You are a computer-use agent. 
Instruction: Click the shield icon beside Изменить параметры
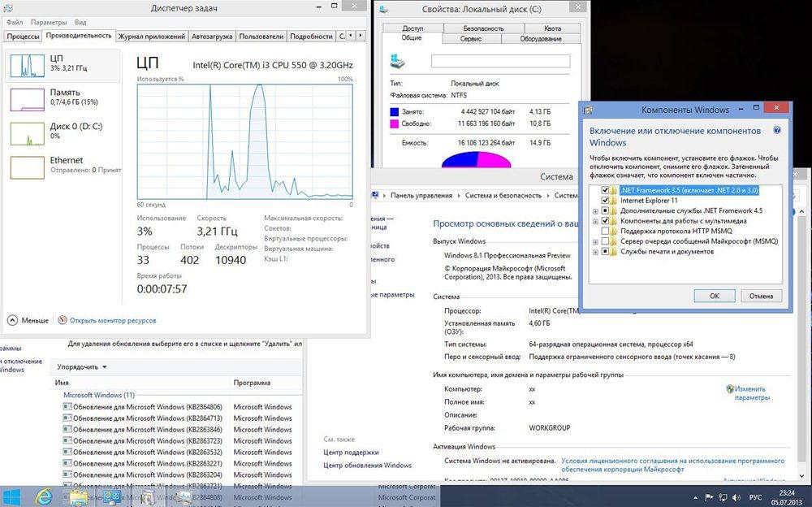coord(730,389)
